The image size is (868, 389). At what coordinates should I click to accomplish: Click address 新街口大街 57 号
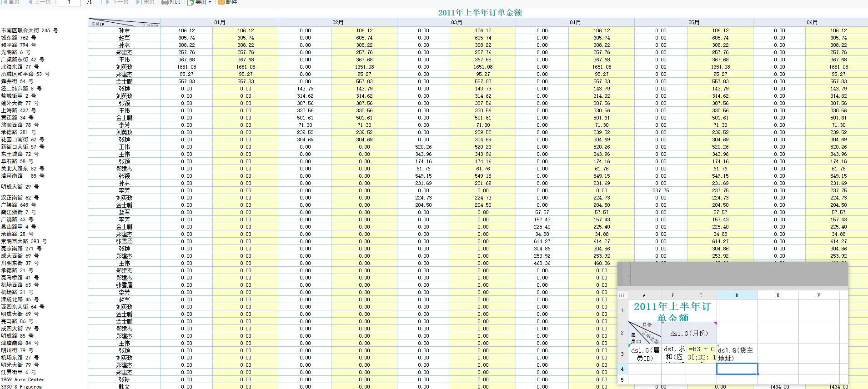(23, 147)
